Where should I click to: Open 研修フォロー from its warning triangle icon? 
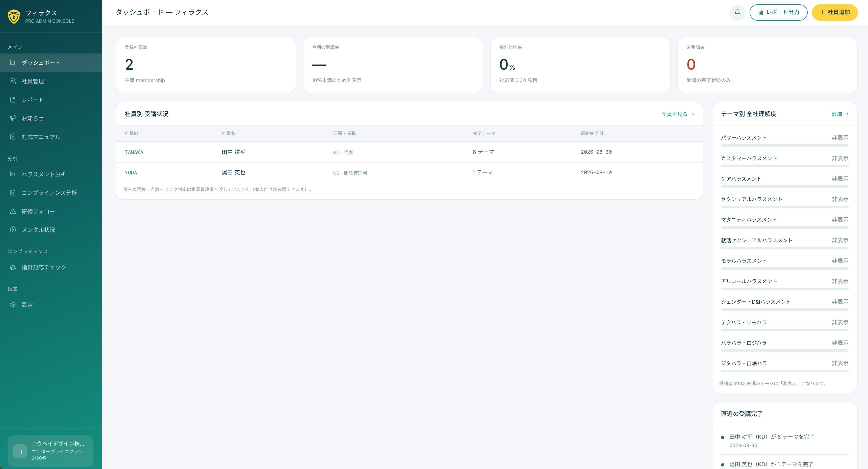13,211
